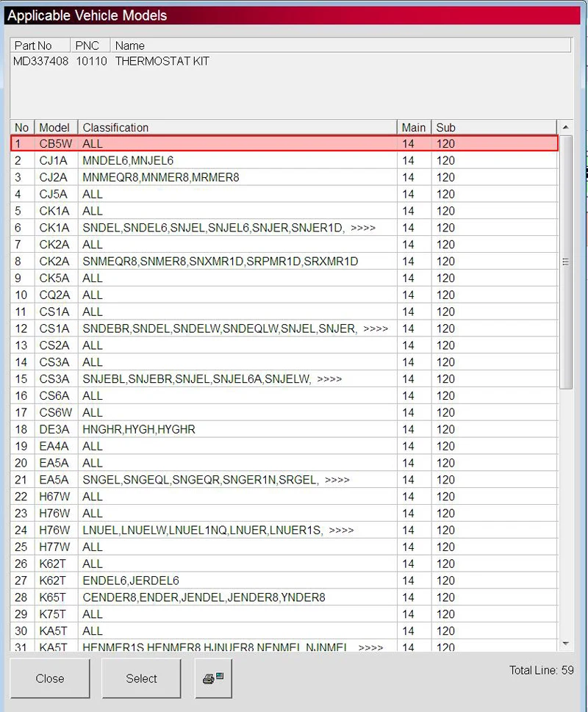Click the Total Line: 59 label

[x=541, y=670]
